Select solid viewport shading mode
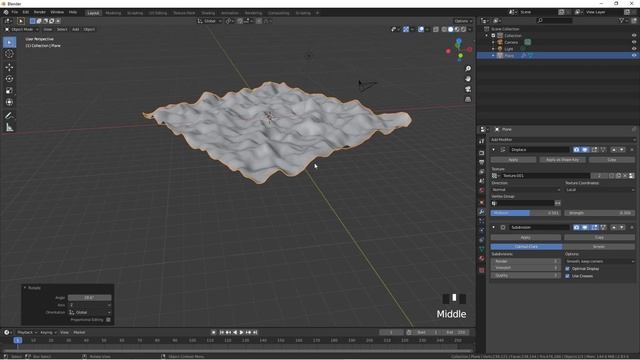Viewport: 640px width, 360px height. pos(450,29)
